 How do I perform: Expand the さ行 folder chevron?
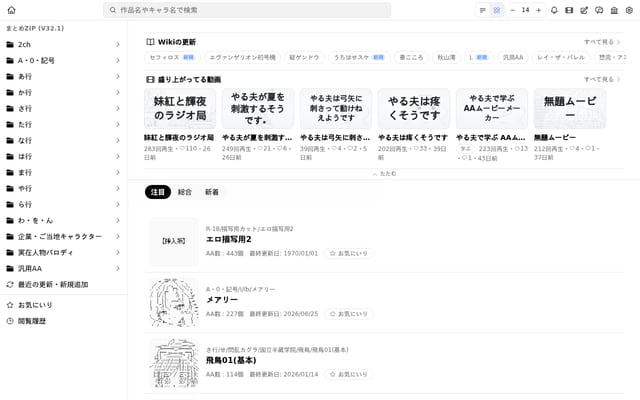[x=118, y=109]
